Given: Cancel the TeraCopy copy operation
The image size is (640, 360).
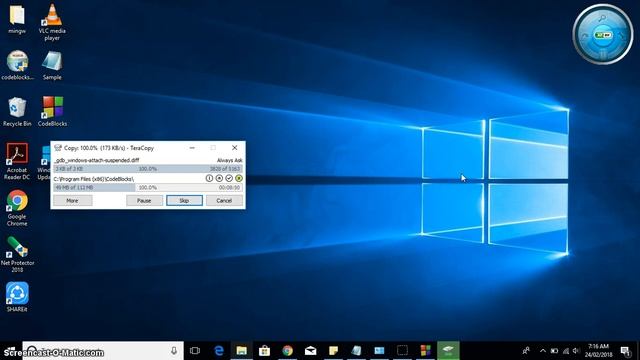Looking at the screenshot, I should (224, 200).
